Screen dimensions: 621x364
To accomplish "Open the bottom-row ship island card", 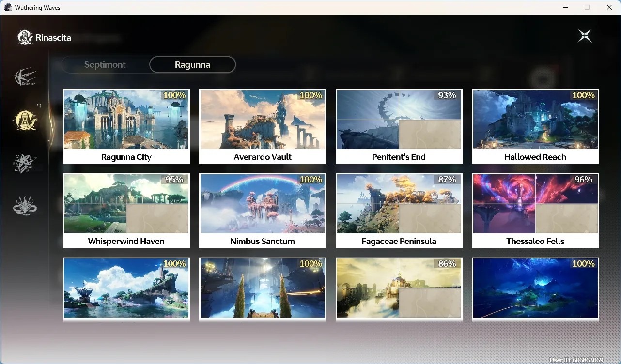I will (x=126, y=289).
